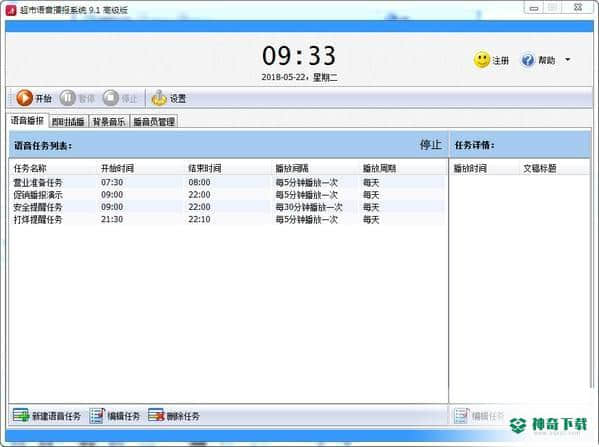Select the 打烊提醒任务 row
The height and width of the screenshot is (447, 599).
[227, 219]
